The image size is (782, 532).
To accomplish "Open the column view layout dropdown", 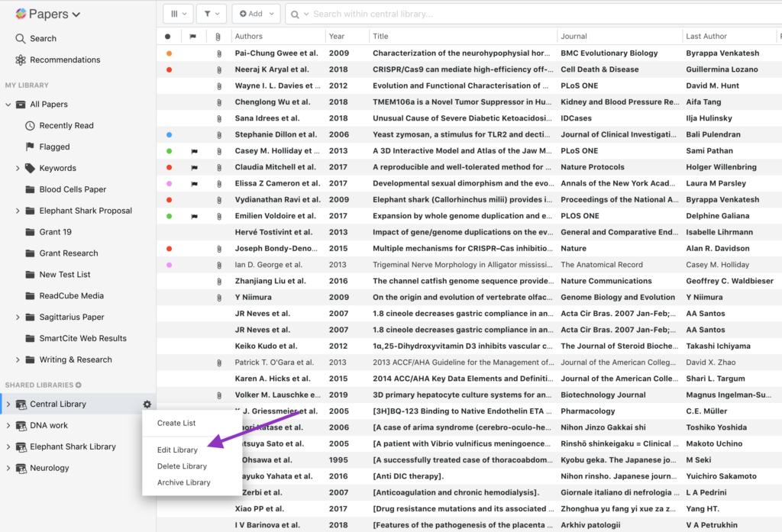I will click(176, 14).
